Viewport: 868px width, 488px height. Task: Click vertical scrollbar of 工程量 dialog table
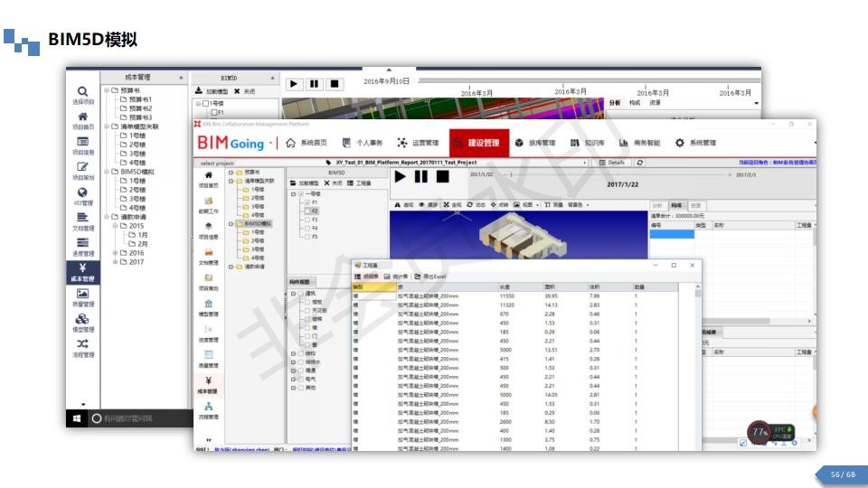point(697,368)
